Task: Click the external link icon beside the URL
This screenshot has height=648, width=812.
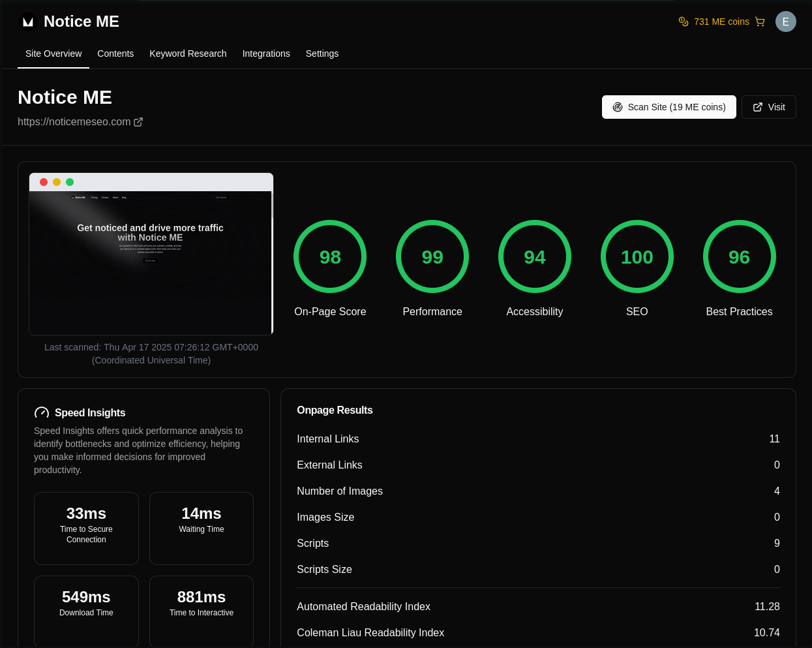Action: click(x=138, y=121)
